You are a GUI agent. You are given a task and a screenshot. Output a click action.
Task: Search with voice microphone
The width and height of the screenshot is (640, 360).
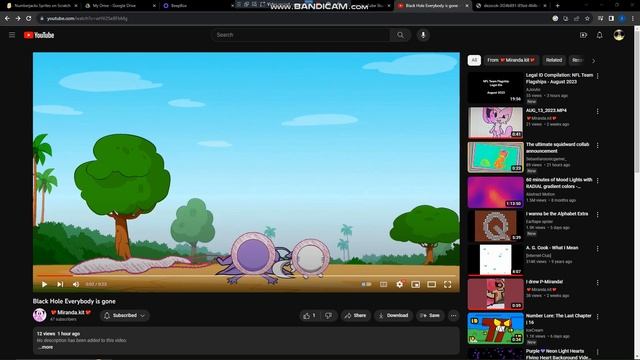(423, 35)
